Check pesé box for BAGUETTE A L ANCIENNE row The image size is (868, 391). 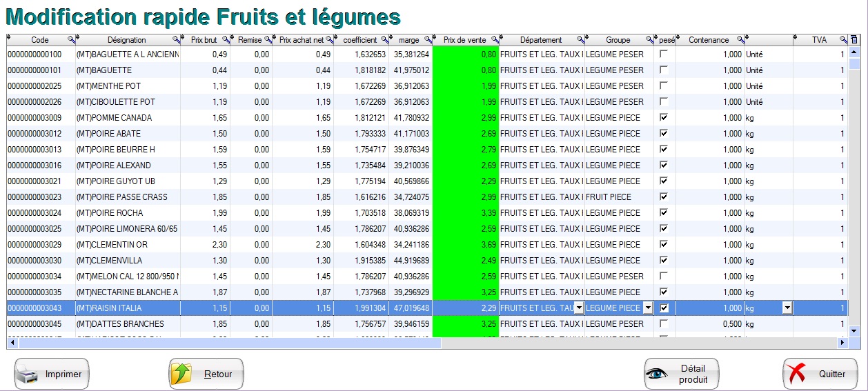click(x=664, y=54)
